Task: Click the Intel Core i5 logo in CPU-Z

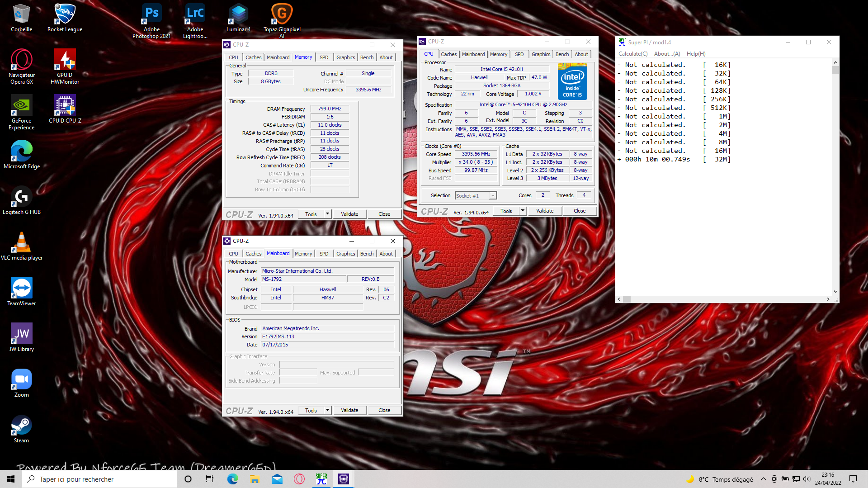Action: click(572, 81)
